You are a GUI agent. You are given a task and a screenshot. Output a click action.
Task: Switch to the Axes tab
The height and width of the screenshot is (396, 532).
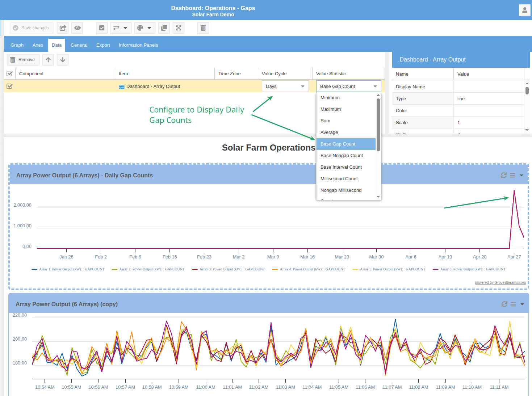[x=38, y=45]
